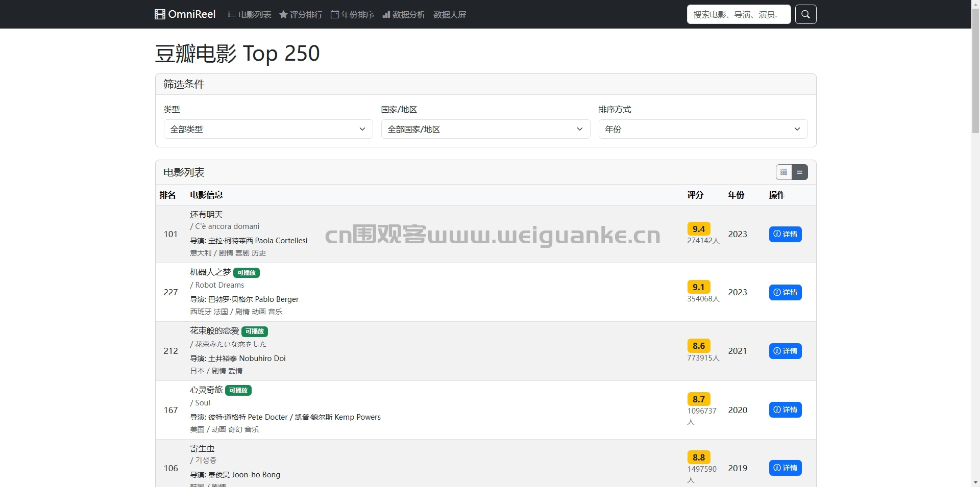Click the 豆瓣电影 Top 250 heading
This screenshot has height=487, width=980.
237,54
